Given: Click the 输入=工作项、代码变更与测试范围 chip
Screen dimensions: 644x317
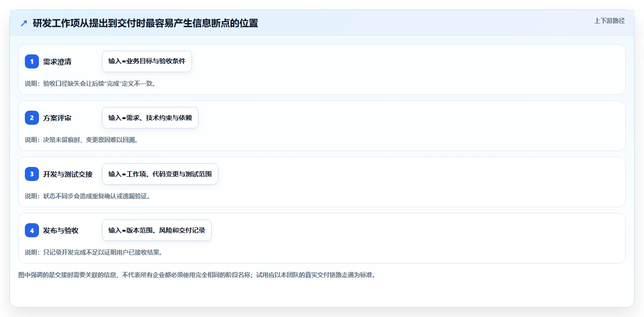Looking at the screenshot, I should click(x=160, y=174).
